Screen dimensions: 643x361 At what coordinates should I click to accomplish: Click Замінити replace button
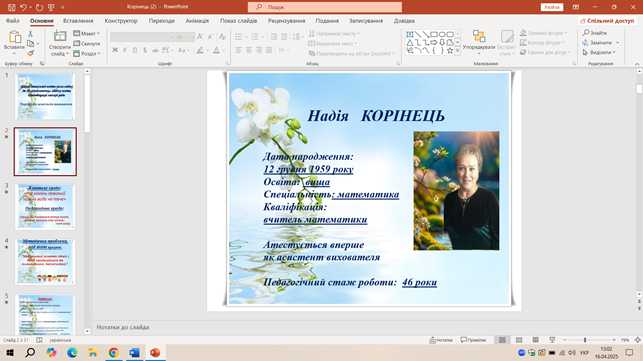coord(600,43)
